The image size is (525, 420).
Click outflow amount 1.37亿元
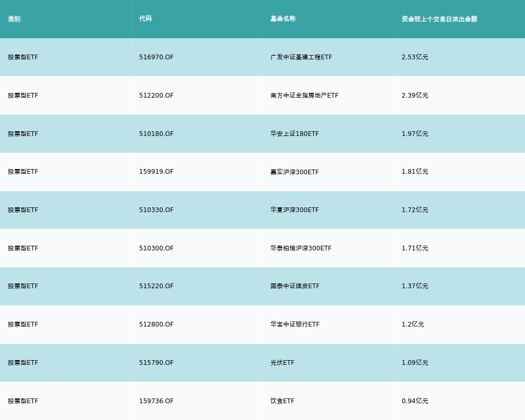pos(415,286)
